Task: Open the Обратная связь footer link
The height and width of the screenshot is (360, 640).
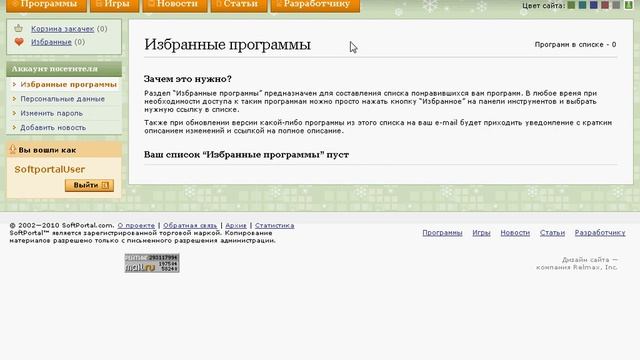Action: click(x=190, y=225)
